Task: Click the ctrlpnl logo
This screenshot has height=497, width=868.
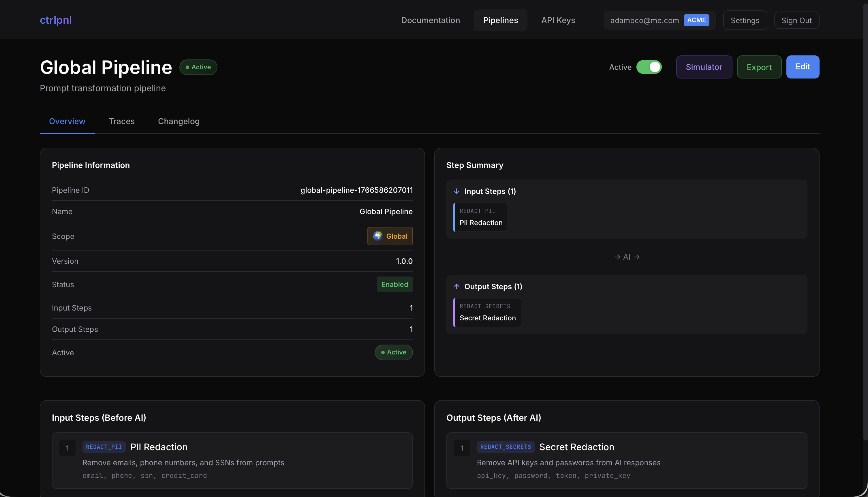Action: [56, 20]
